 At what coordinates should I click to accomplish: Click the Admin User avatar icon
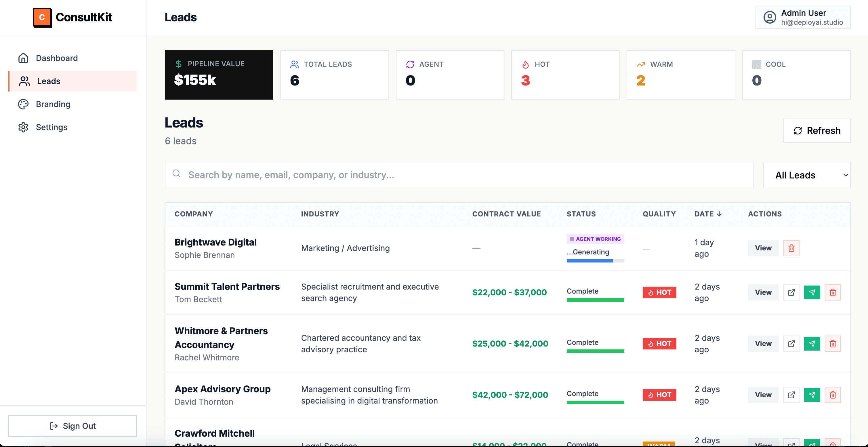(x=770, y=17)
